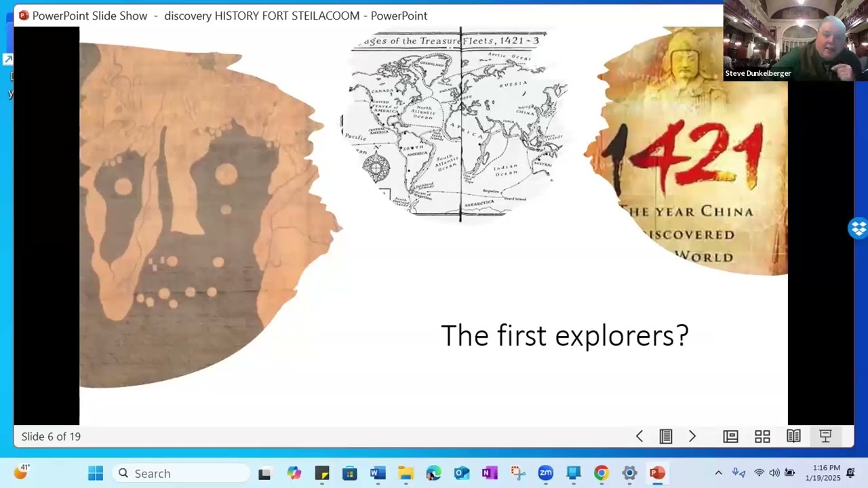Click the Slide 6 of 19 indicator
Image resolution: width=868 pixels, height=488 pixels.
pos(51,436)
